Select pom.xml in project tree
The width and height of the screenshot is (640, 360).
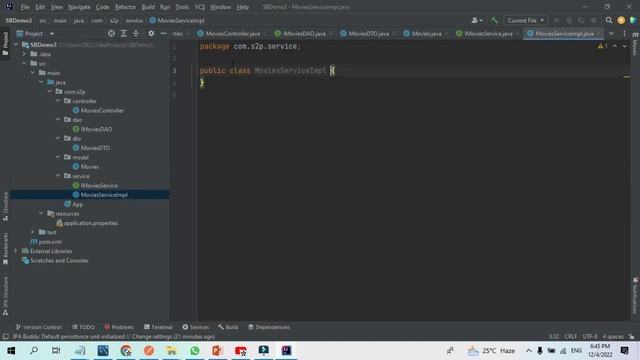coord(50,242)
